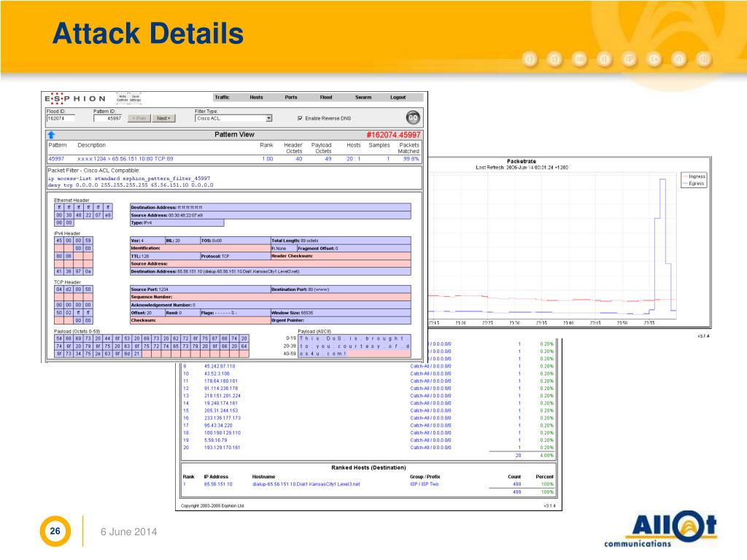Click the TTL 128 field in IPv4 Header
The height and width of the screenshot is (560, 747).
[x=165, y=256]
